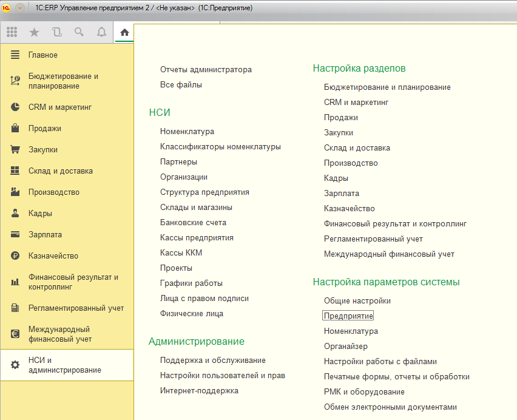Viewport: 517px width, 420px height.
Task: Click the Казначейство ruble coin icon
Action: 15,256
